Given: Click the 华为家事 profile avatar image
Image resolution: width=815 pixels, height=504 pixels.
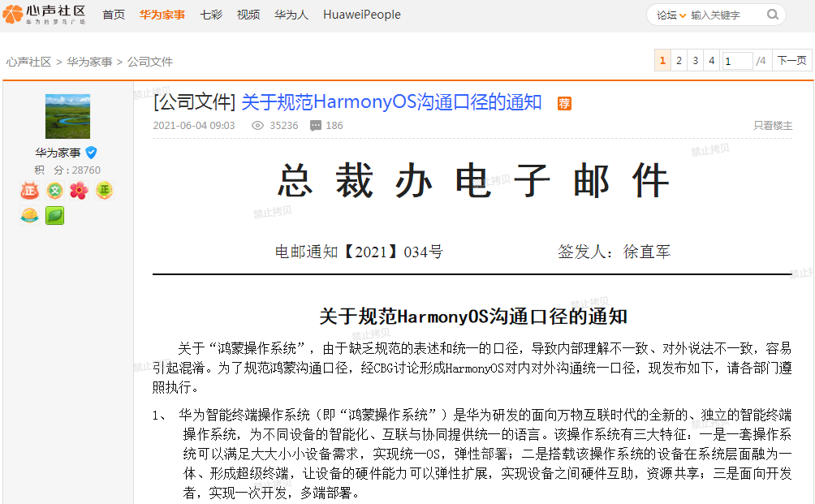Looking at the screenshot, I should 67,116.
